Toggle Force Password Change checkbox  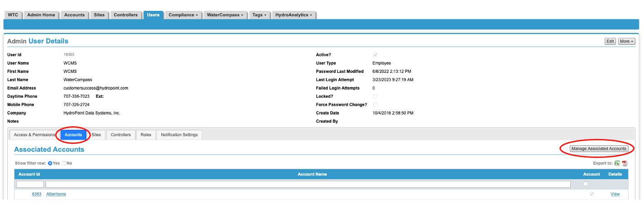tap(375, 105)
